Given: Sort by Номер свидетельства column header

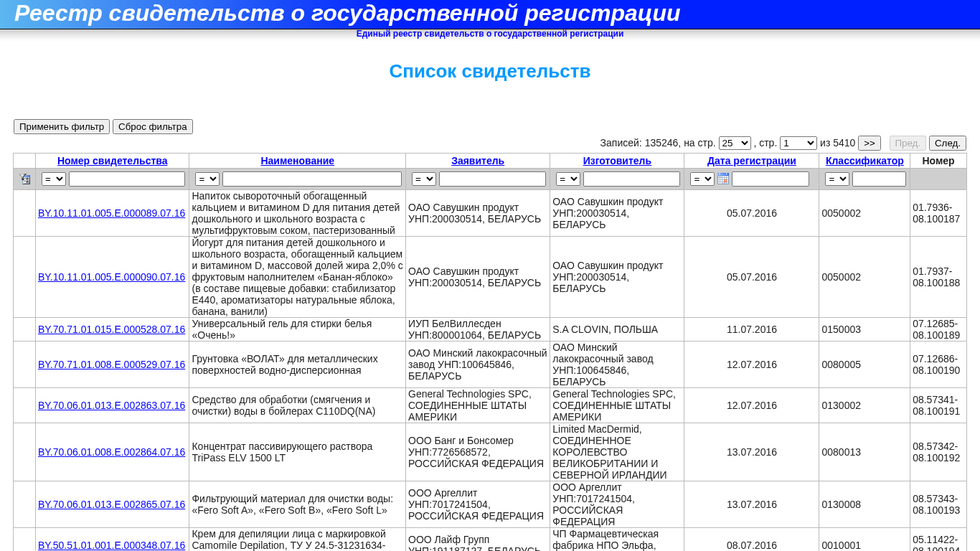Looking at the screenshot, I should point(112,161).
